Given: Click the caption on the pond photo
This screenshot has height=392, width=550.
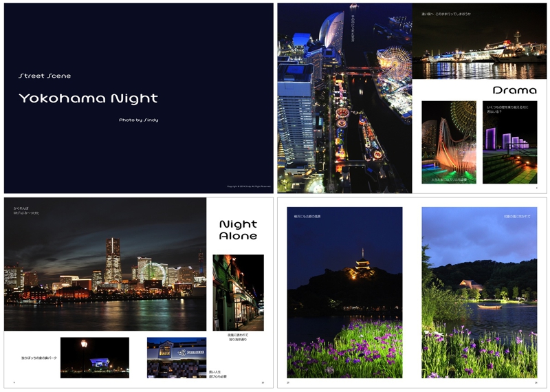Looking at the screenshot, I should (x=517, y=217).
